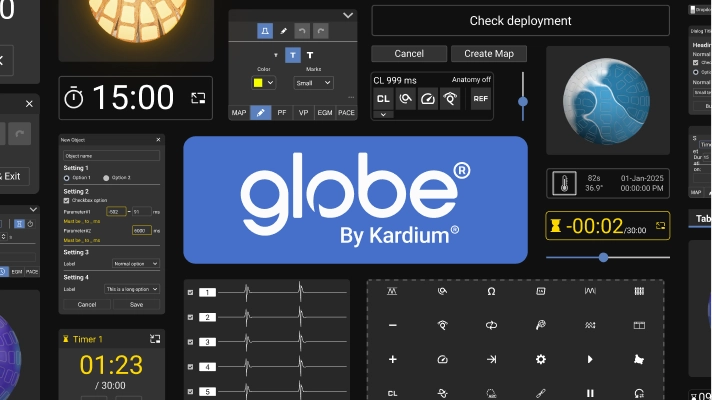Switch to the pencil annotation tab
Image resolution: width=712 pixels, height=400 pixels.
click(x=261, y=113)
